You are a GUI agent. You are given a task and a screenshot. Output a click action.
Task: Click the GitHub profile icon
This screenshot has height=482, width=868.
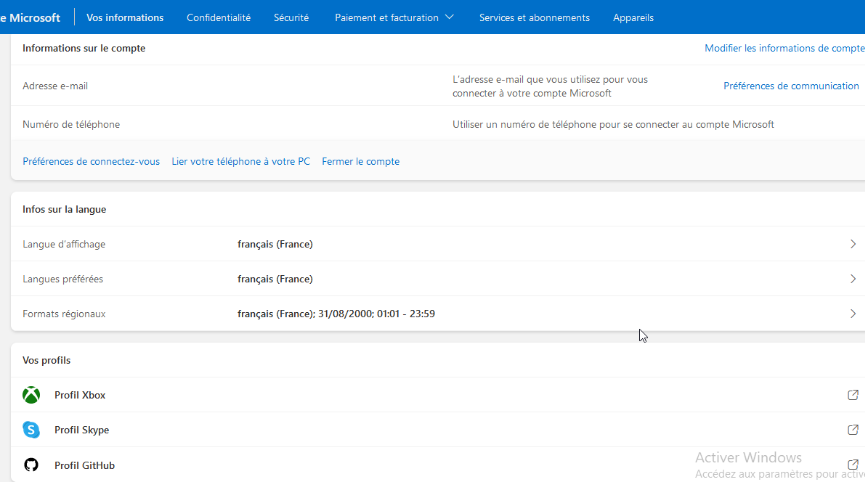pyautogui.click(x=31, y=465)
